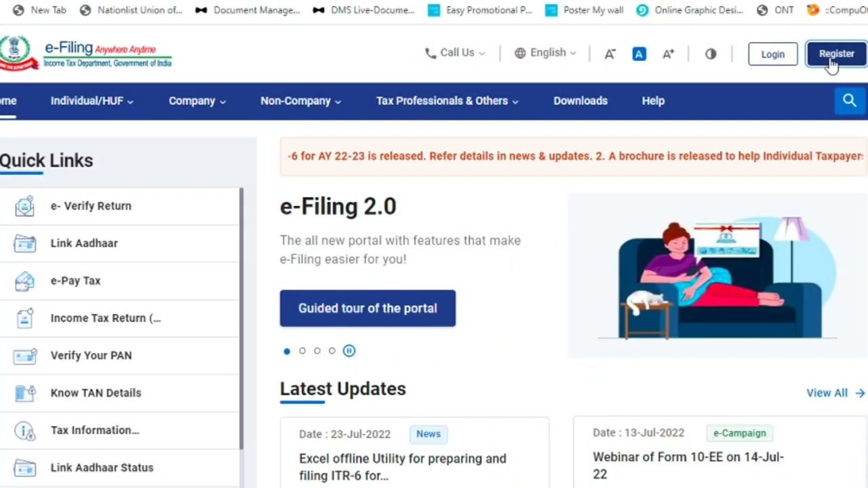Open the Help menu item
Viewport: 868px width, 488px height.
click(x=653, y=101)
